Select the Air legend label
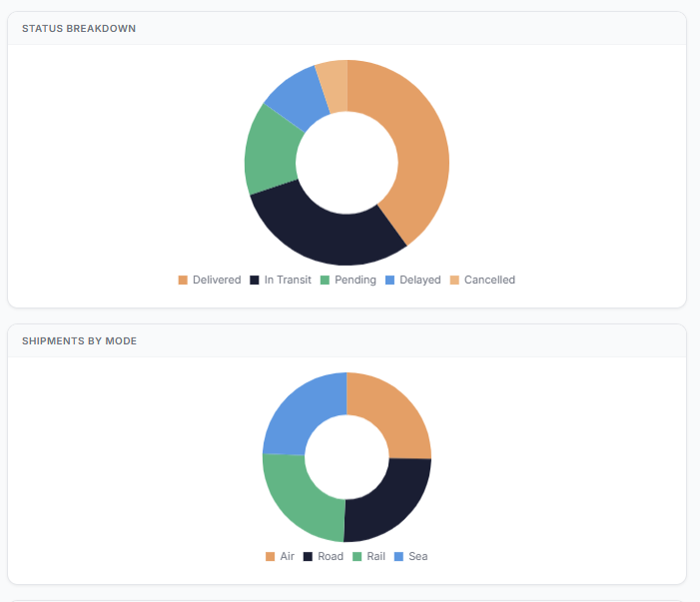Viewport: 700px width, 602px height. point(287,556)
